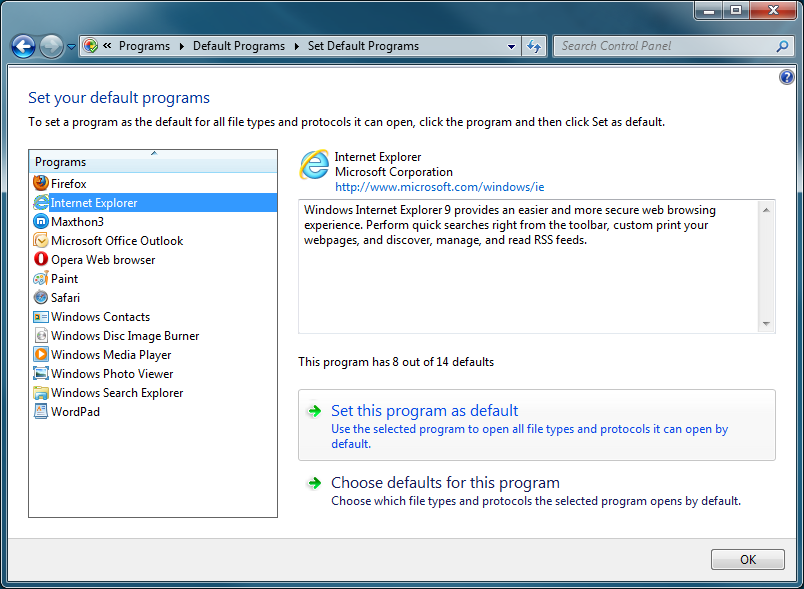804x589 pixels.
Task: Click the Paint palette icon
Action: tap(41, 278)
